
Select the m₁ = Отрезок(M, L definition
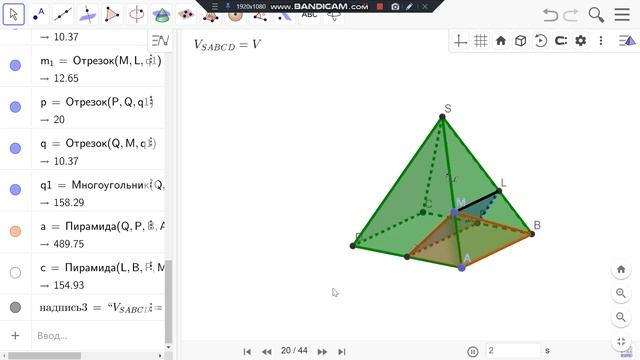(x=101, y=61)
